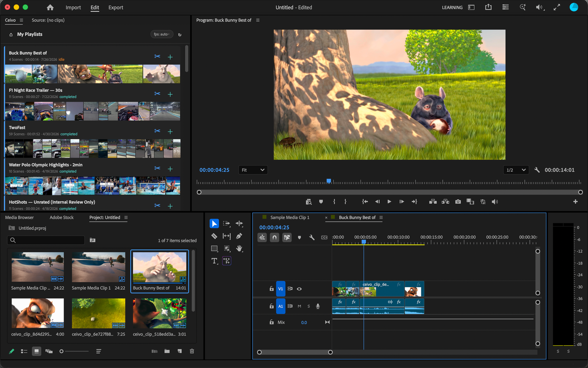
Task: Open Ceivo panel menu
Action: point(21,20)
